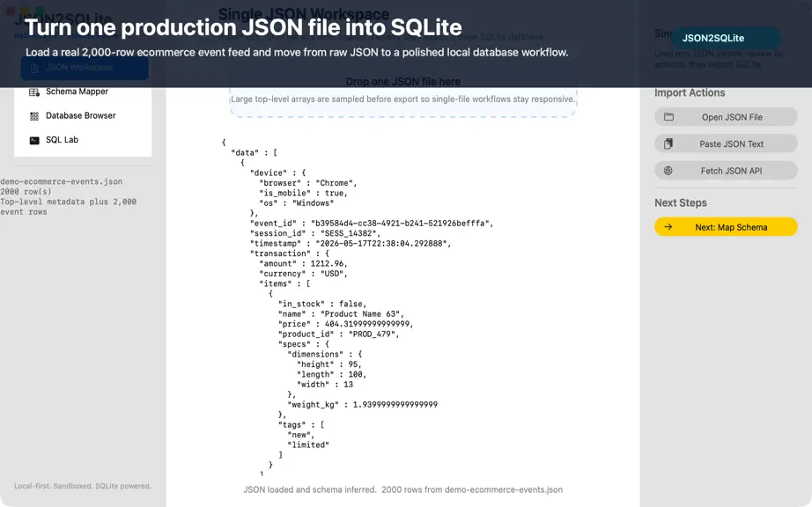
Task: Click the "amount" : 1212.96 line
Action: [x=303, y=263]
